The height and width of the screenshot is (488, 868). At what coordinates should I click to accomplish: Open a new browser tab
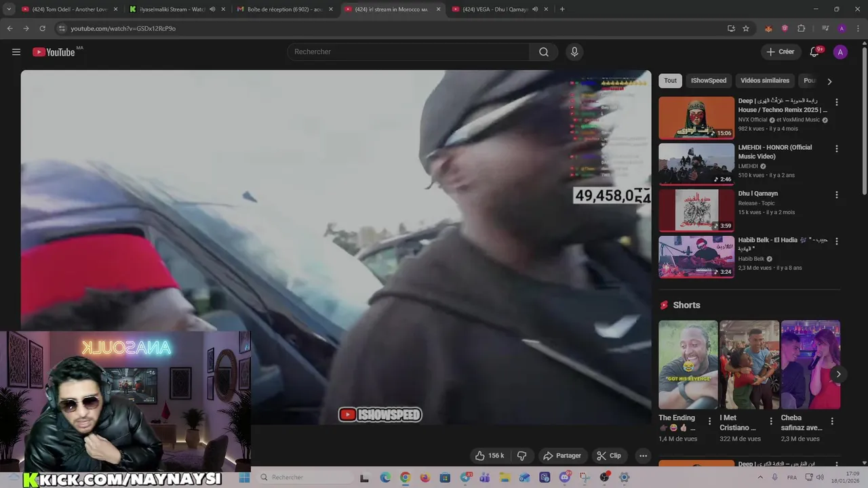[x=562, y=9]
